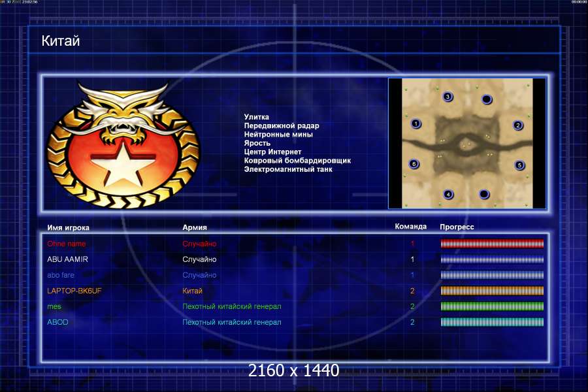Select the 'Электромагнитный танк' ability line

coord(288,169)
